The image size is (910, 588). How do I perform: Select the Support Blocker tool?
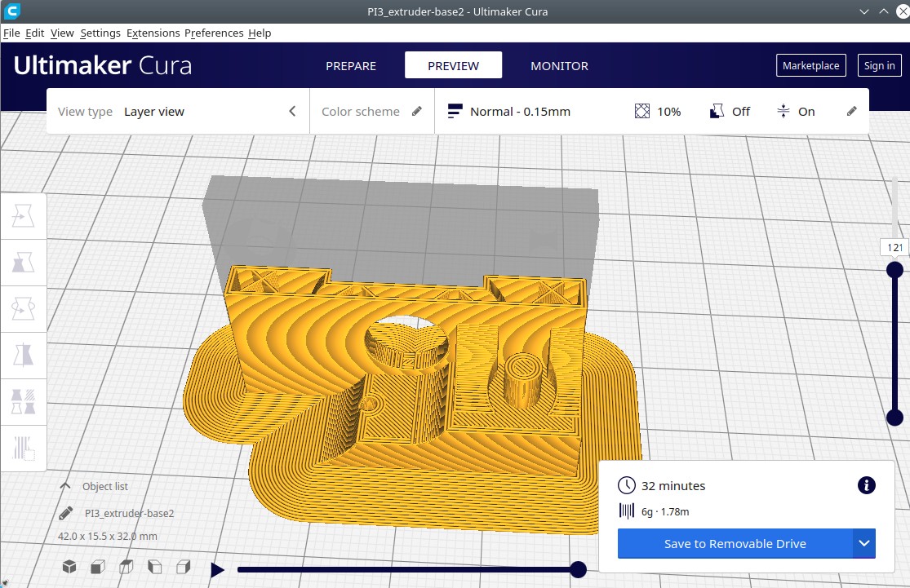[23, 448]
